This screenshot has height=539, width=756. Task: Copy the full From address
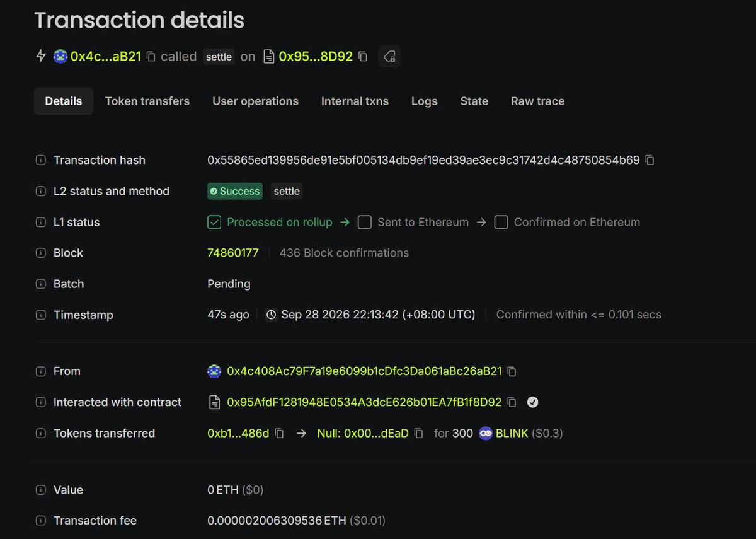(x=512, y=371)
